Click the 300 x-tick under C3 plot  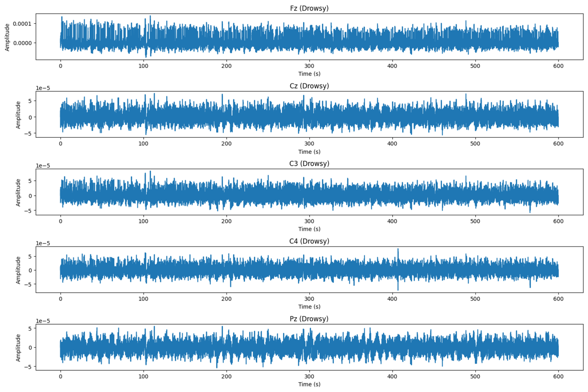coord(309,221)
